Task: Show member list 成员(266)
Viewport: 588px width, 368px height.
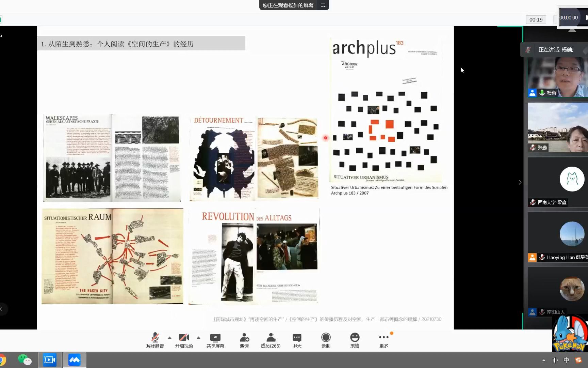Action: 271,340
